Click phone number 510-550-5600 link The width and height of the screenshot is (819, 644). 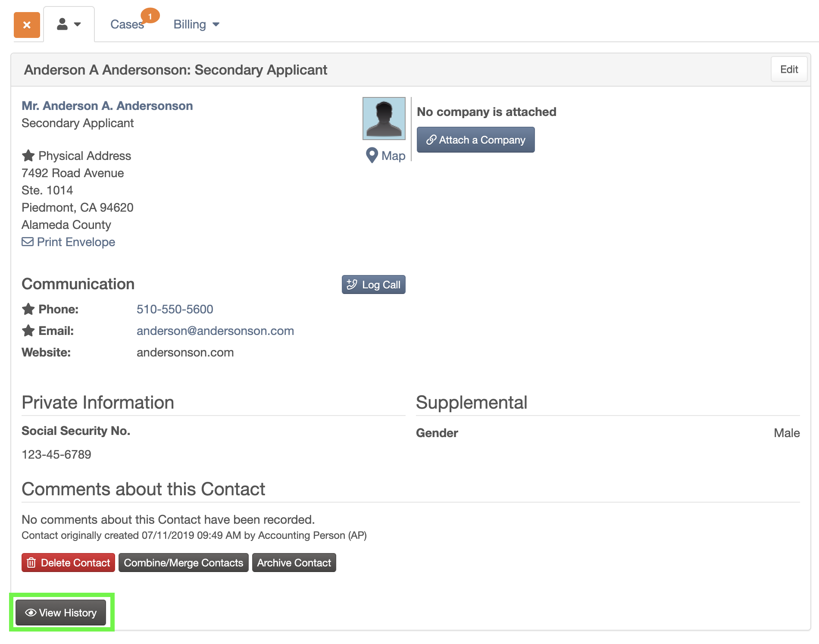(x=175, y=309)
